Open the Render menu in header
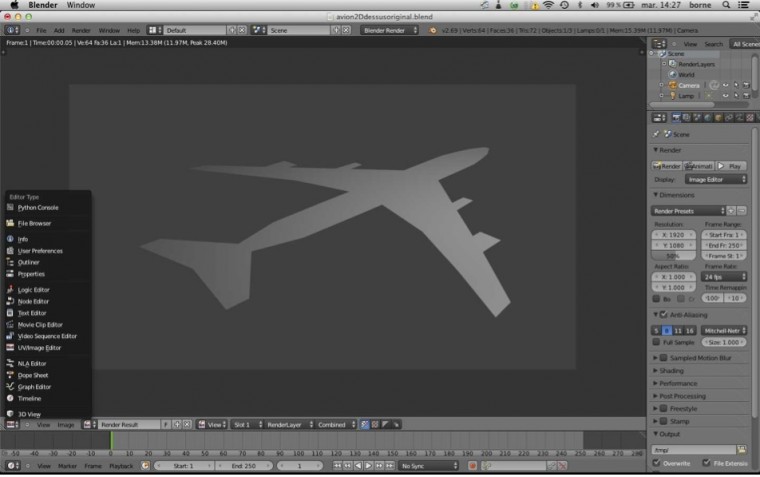The image size is (760, 477). 81,31
